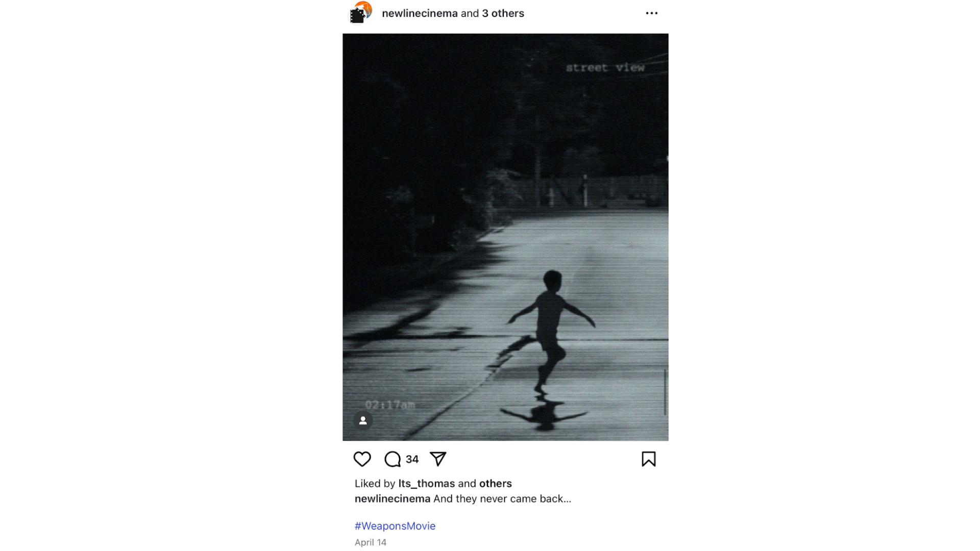Open the newlinecinema profile picture

click(360, 13)
